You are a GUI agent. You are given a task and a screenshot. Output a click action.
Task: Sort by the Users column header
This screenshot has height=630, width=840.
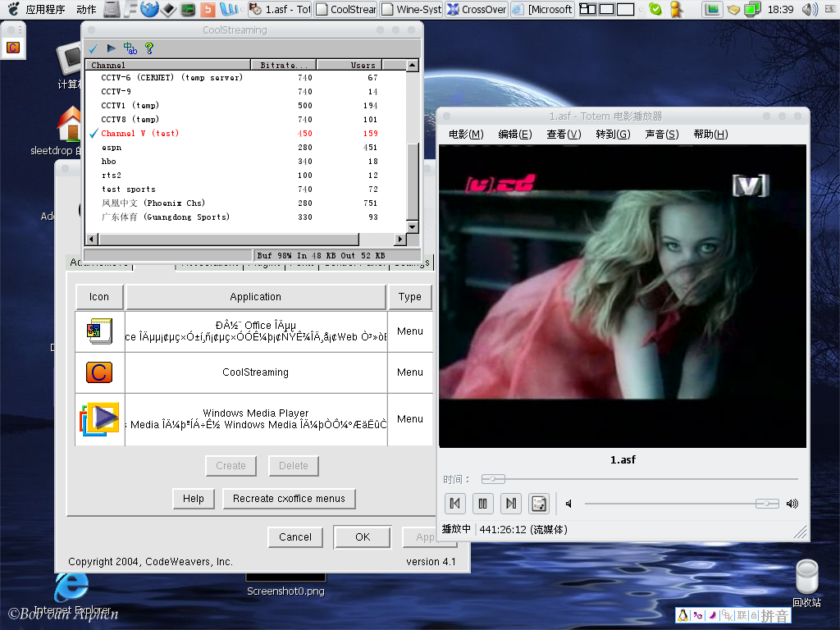[x=349, y=66]
